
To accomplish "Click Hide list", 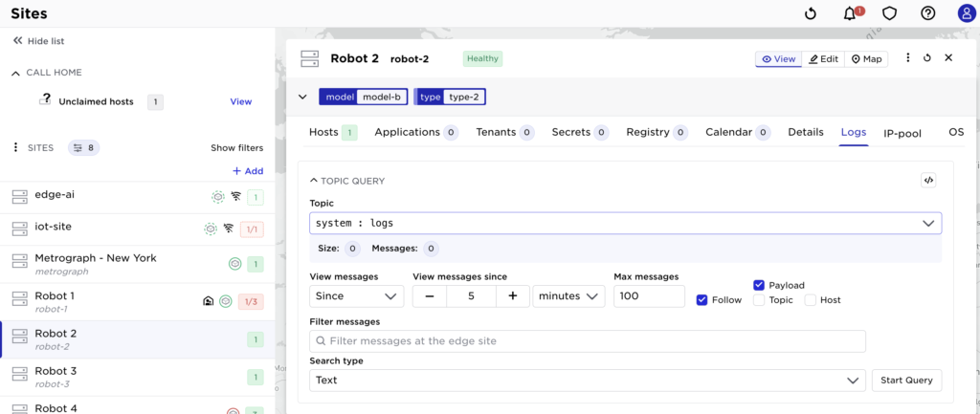I will coord(38,40).
